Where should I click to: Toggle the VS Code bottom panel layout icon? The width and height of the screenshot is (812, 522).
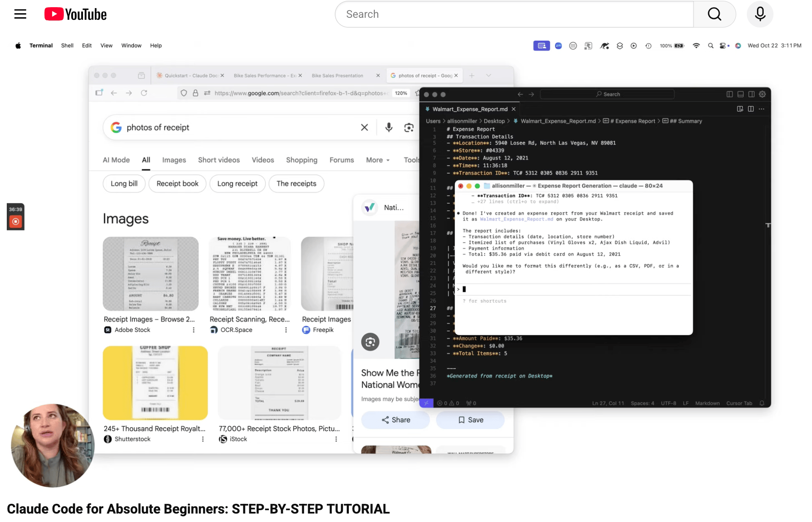pyautogui.click(x=740, y=94)
